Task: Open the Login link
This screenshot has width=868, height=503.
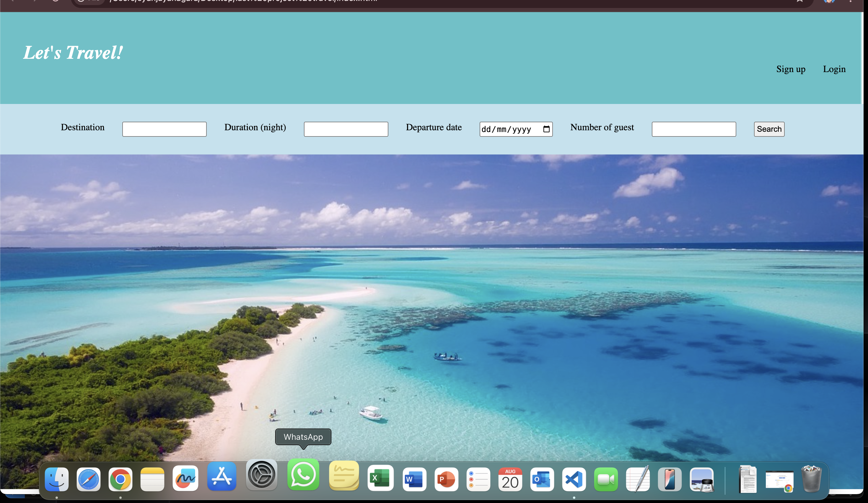Action: [x=834, y=69]
